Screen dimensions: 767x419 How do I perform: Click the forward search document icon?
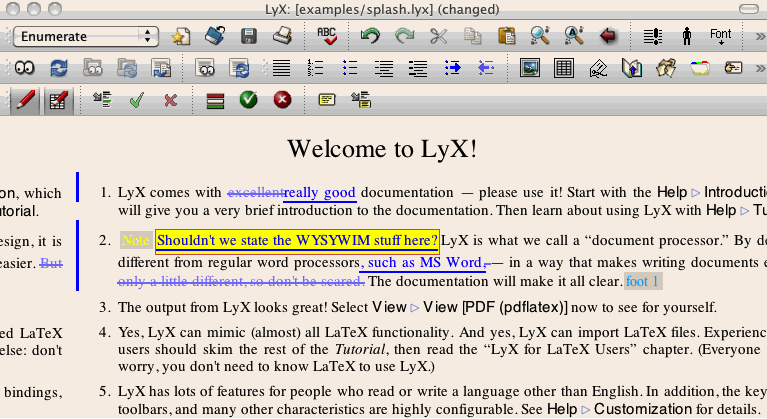(x=161, y=68)
